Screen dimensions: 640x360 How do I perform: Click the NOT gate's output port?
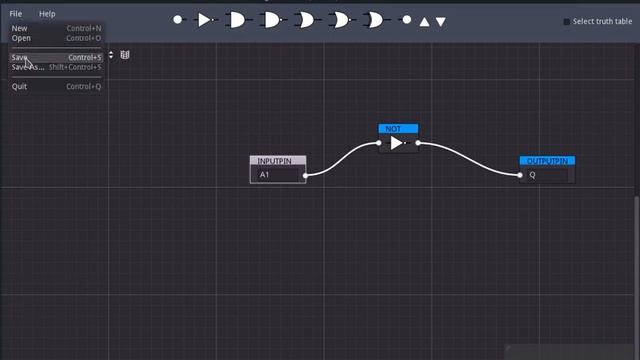418,143
